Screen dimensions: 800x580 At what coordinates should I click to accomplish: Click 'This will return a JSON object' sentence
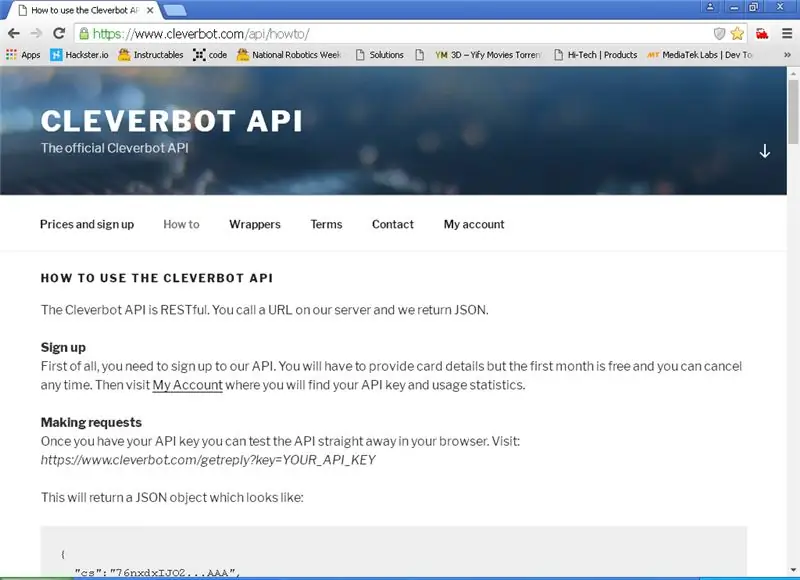tap(172, 497)
